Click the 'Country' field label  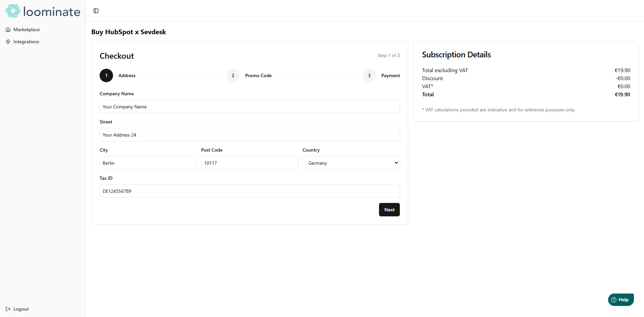point(311,150)
